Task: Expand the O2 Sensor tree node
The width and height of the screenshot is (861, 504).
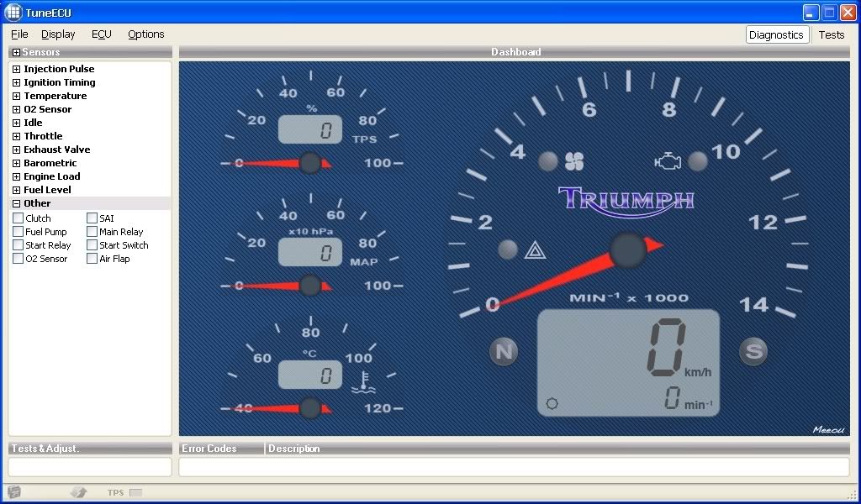Action: coord(17,110)
